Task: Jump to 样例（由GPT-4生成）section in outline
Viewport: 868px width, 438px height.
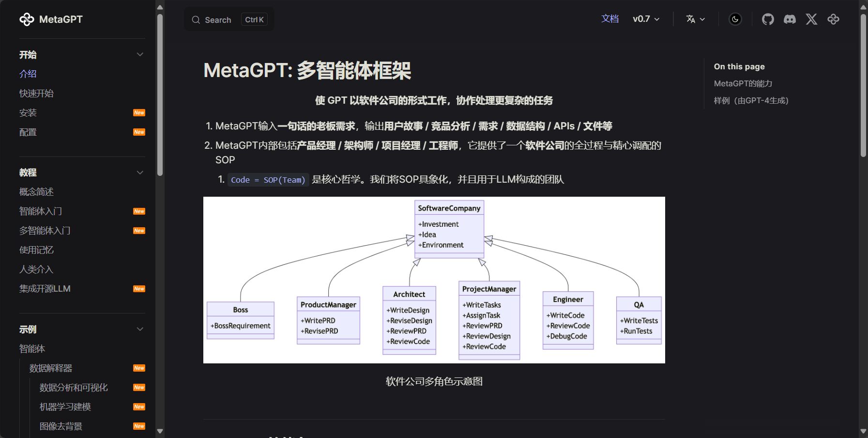Action: [751, 100]
